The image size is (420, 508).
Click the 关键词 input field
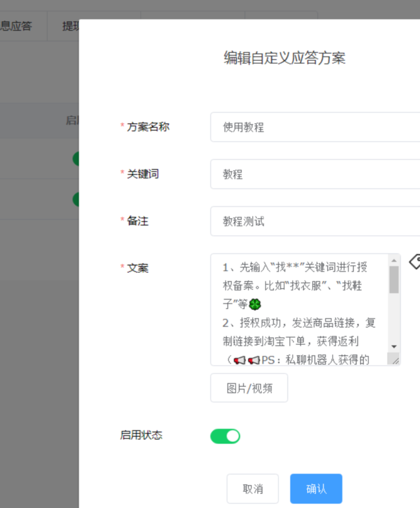315,174
